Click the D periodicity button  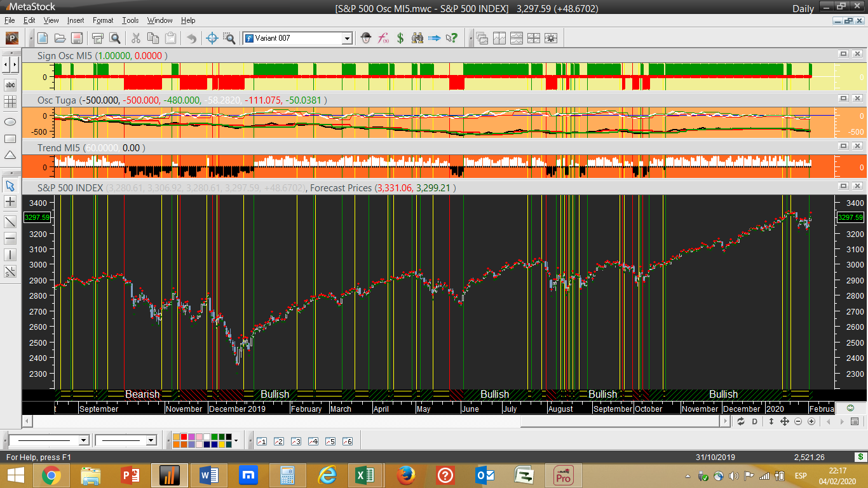click(755, 421)
